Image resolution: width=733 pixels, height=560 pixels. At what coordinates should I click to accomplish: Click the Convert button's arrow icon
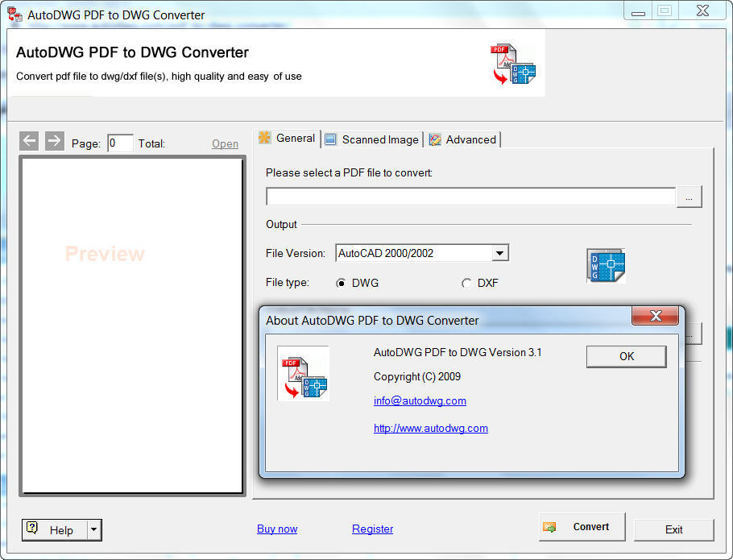[549, 527]
